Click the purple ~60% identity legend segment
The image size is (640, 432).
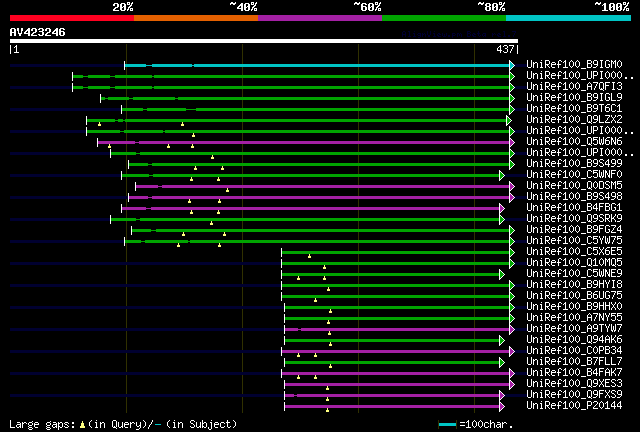[320, 18]
